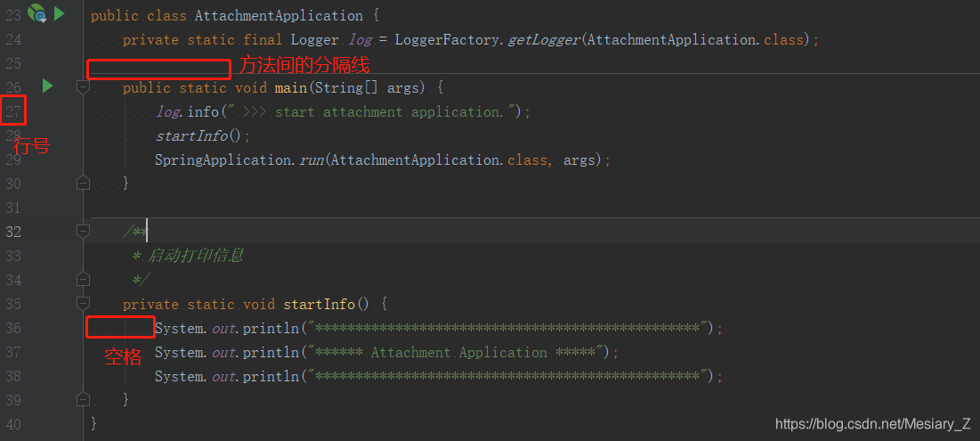Image resolution: width=980 pixels, height=441 pixels.
Task: Collapse the Javadoc comment at line 32
Action: tap(83, 232)
